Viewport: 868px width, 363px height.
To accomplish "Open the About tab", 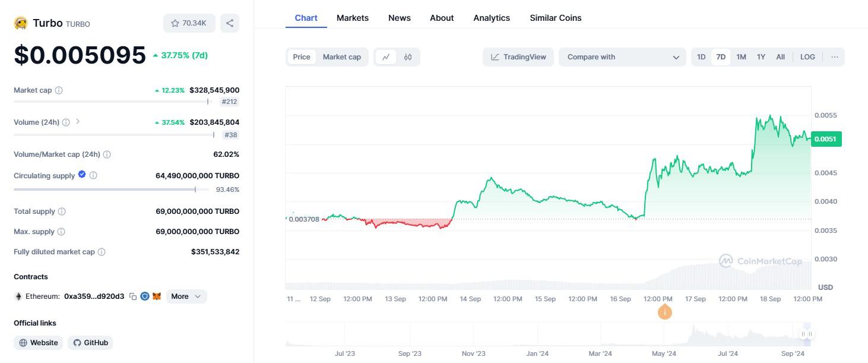I will click(x=442, y=18).
